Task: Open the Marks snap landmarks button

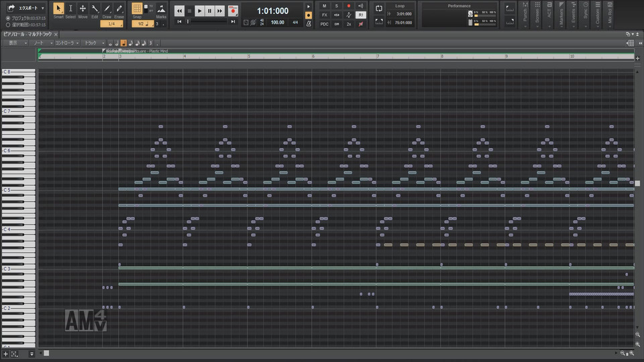Action: (x=162, y=9)
